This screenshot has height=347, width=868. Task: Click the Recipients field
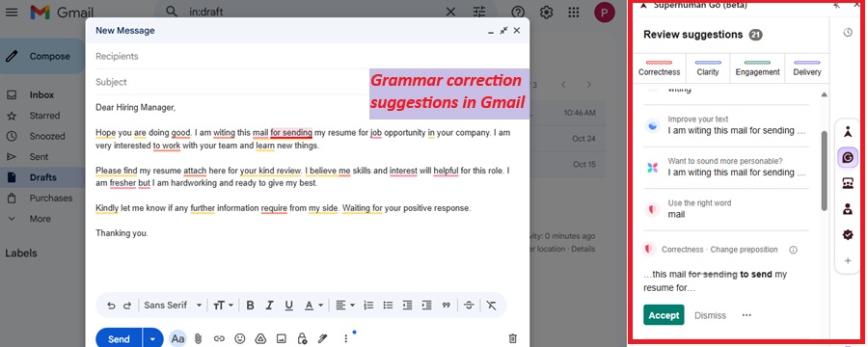point(308,57)
